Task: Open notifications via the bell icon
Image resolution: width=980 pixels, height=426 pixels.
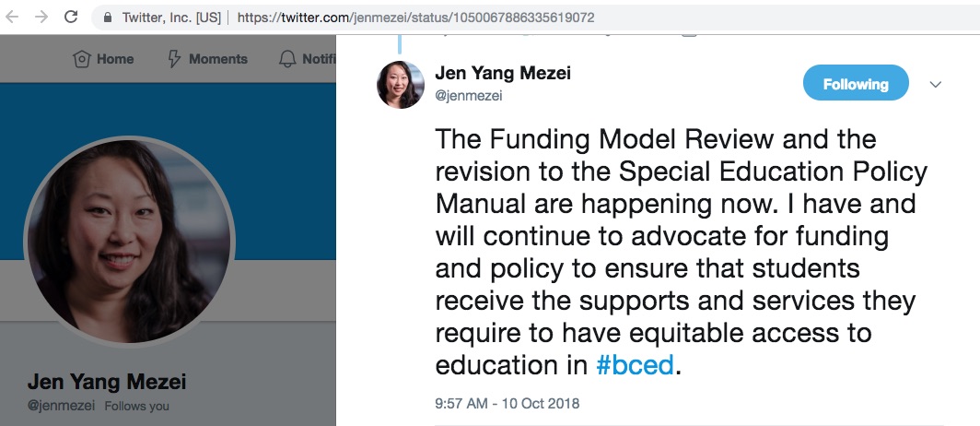Action: [286, 59]
